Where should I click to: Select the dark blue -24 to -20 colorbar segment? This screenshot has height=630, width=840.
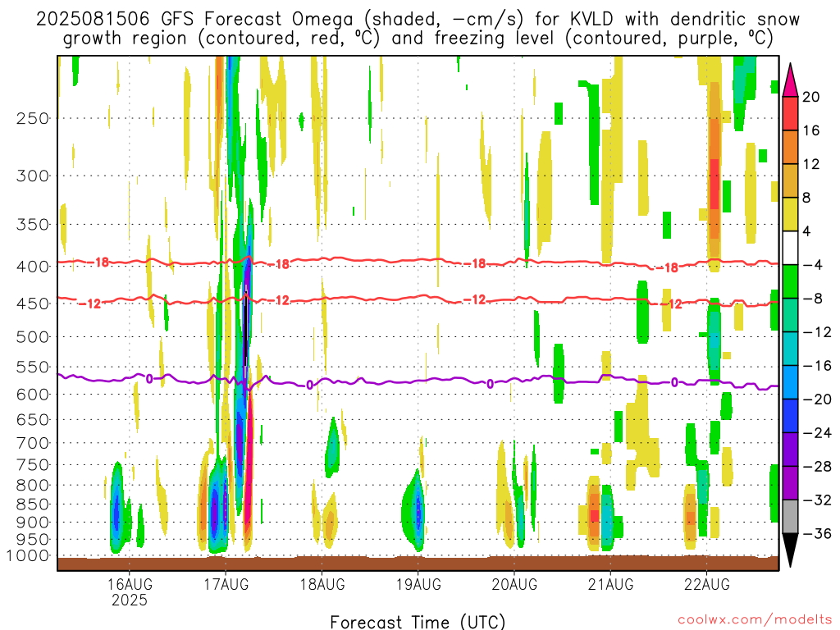point(790,416)
